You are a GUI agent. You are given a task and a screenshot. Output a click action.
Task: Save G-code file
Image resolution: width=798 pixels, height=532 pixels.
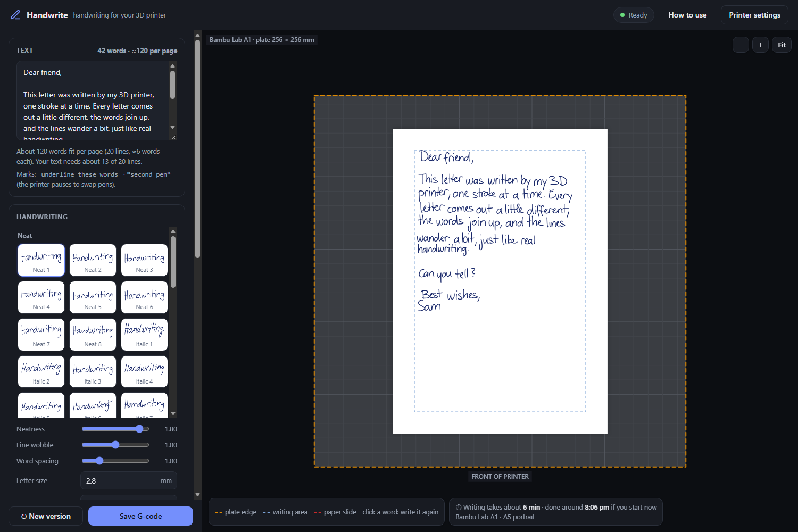[x=140, y=516]
